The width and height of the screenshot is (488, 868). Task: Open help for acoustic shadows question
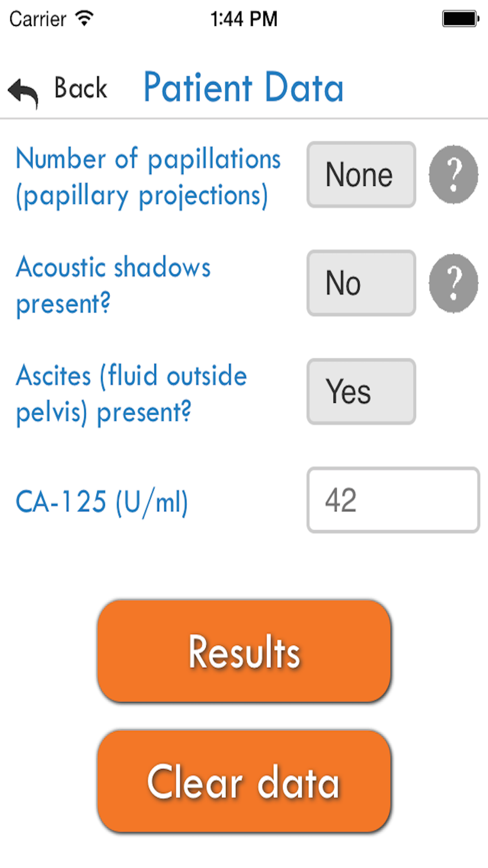coord(453,283)
